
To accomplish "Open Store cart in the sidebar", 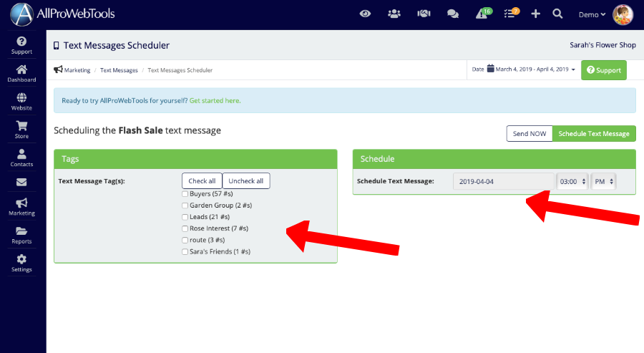I will pos(21,130).
